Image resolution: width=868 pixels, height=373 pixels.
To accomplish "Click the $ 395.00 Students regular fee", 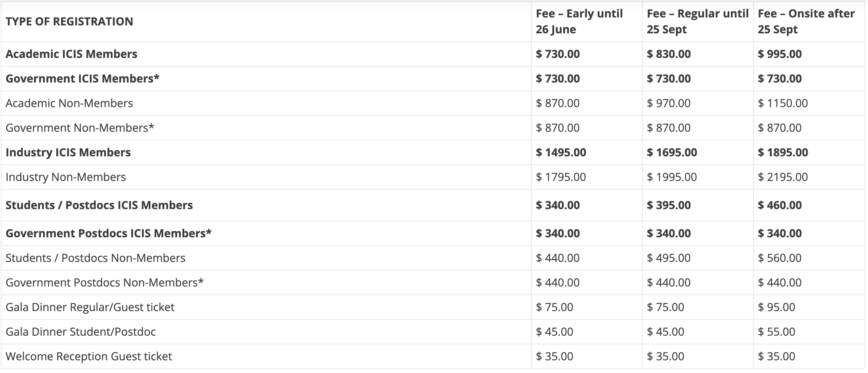I will [669, 205].
